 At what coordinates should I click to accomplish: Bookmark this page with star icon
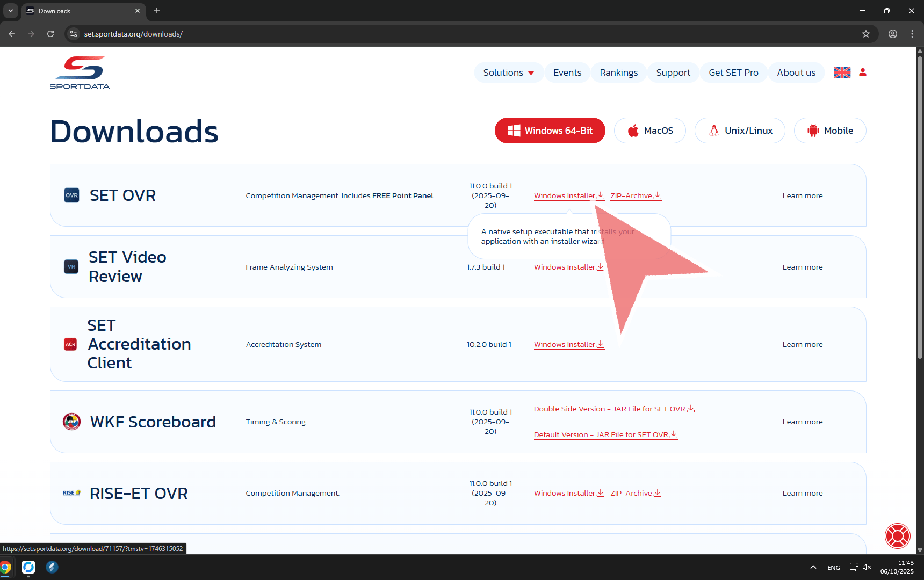click(x=866, y=34)
